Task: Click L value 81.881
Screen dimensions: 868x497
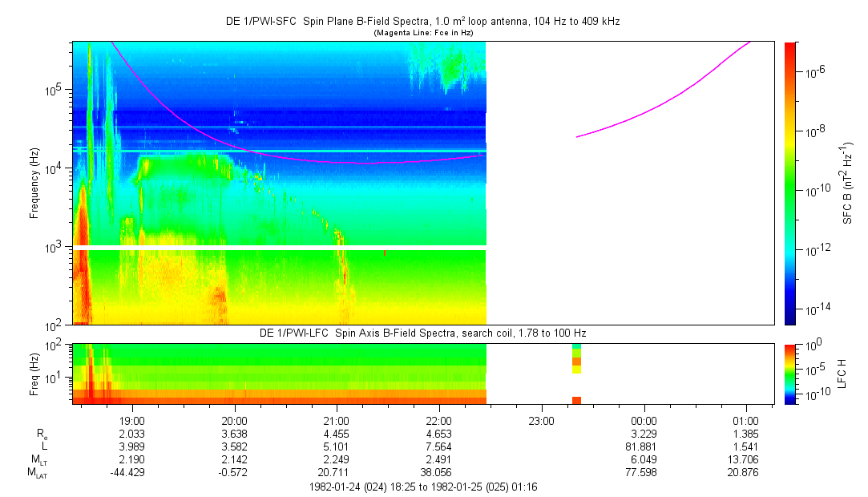Action: pos(642,446)
